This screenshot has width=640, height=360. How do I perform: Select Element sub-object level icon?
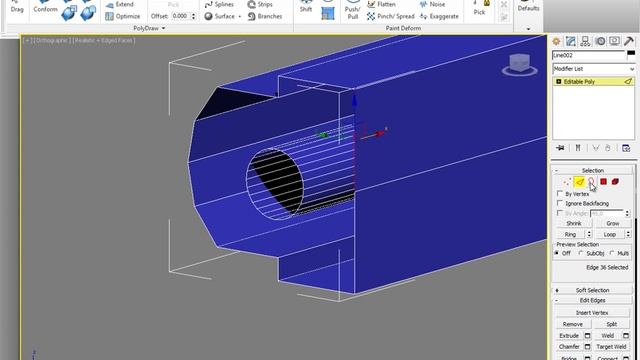pyautogui.click(x=615, y=182)
